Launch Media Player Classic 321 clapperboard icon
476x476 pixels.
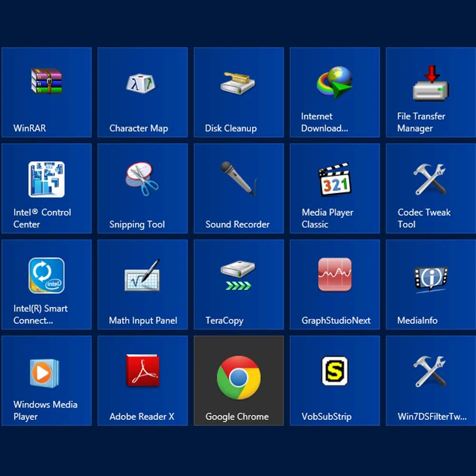point(335,179)
